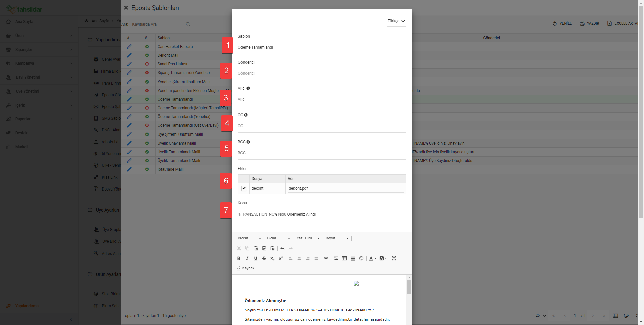Toggle underline formatting in editor
Viewport: 644px width, 325px height.
coord(256,258)
